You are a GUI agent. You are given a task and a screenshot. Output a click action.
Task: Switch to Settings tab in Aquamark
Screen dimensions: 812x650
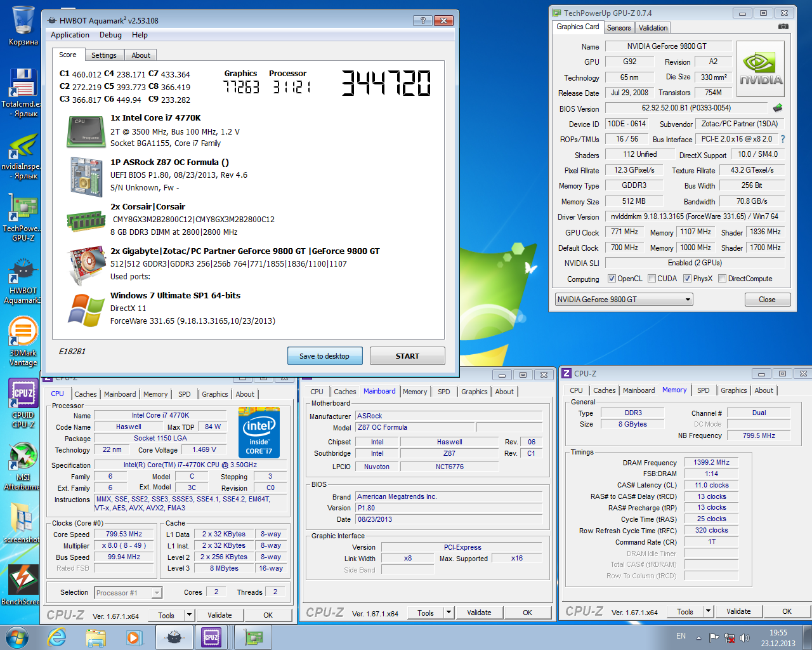(103, 55)
